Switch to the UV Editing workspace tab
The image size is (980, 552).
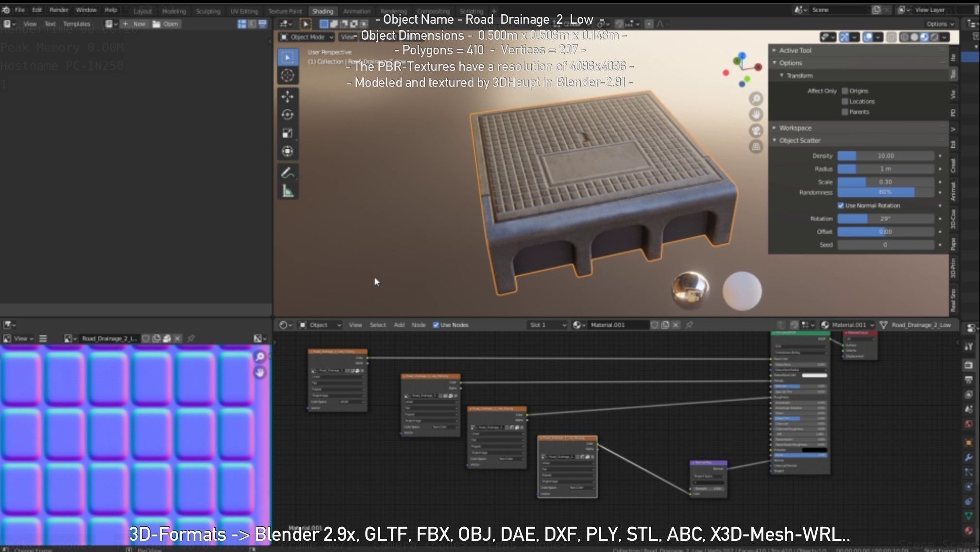tap(244, 11)
